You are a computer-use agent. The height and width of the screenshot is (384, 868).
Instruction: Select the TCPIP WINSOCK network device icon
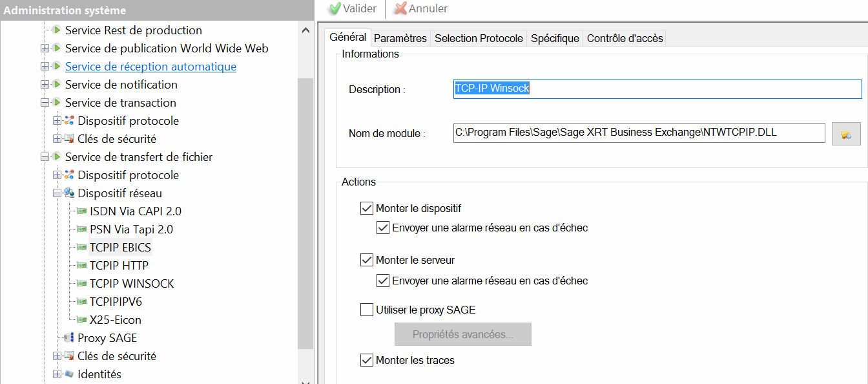click(81, 284)
